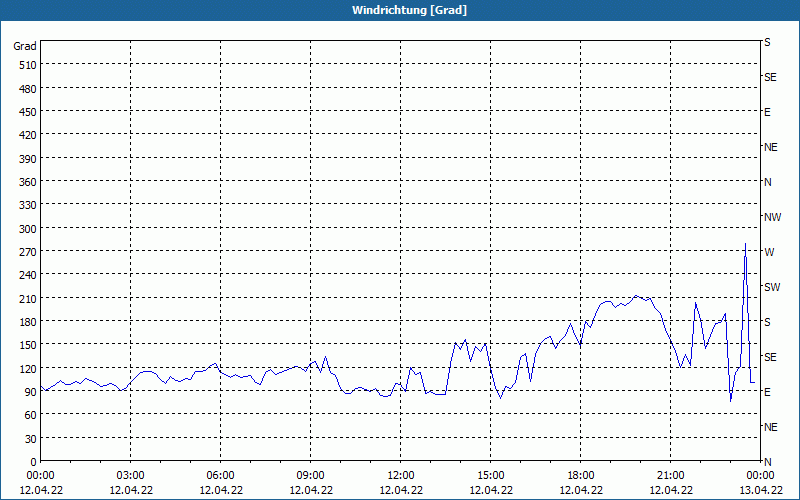Click the 15:00 time axis label
800x500 pixels.
pos(491,476)
